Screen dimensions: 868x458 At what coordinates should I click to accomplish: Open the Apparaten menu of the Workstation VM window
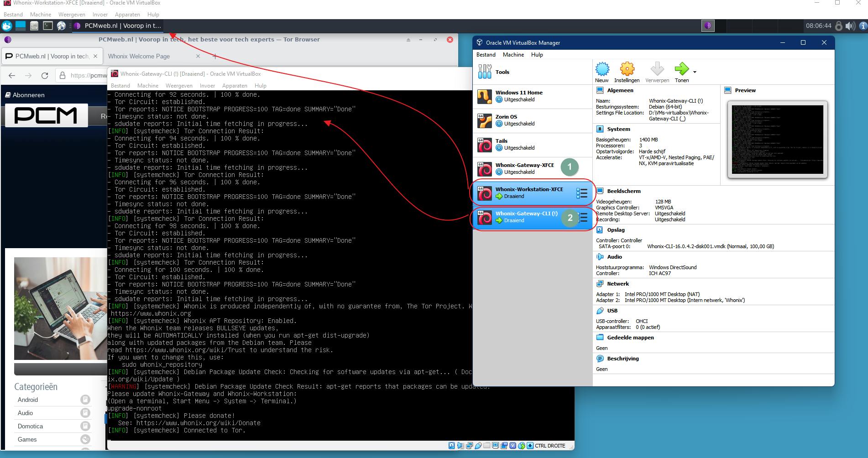[127, 15]
